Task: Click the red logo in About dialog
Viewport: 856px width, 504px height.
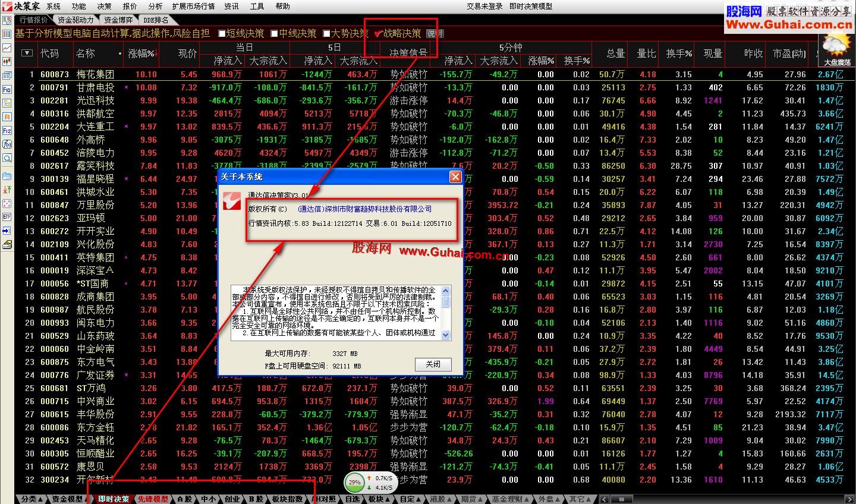Action: click(231, 201)
